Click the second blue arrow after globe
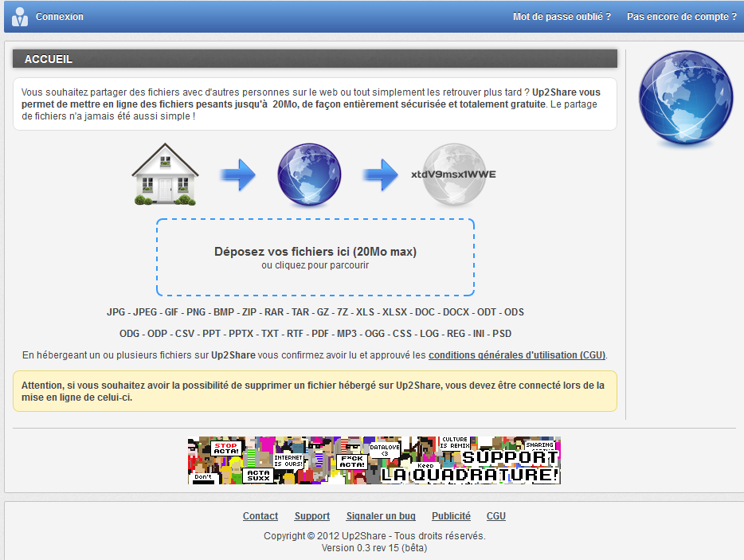 [x=381, y=174]
